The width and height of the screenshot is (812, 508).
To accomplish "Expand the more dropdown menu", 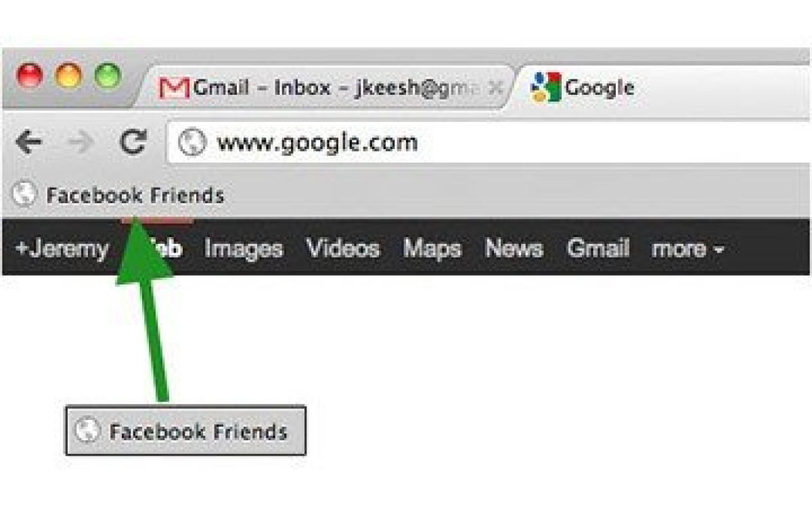I will point(687,249).
